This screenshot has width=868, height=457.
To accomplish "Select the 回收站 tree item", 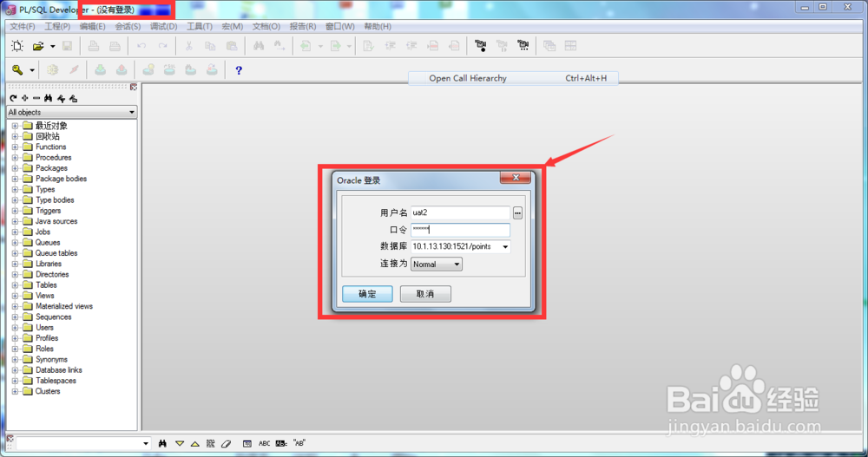I will click(x=48, y=136).
